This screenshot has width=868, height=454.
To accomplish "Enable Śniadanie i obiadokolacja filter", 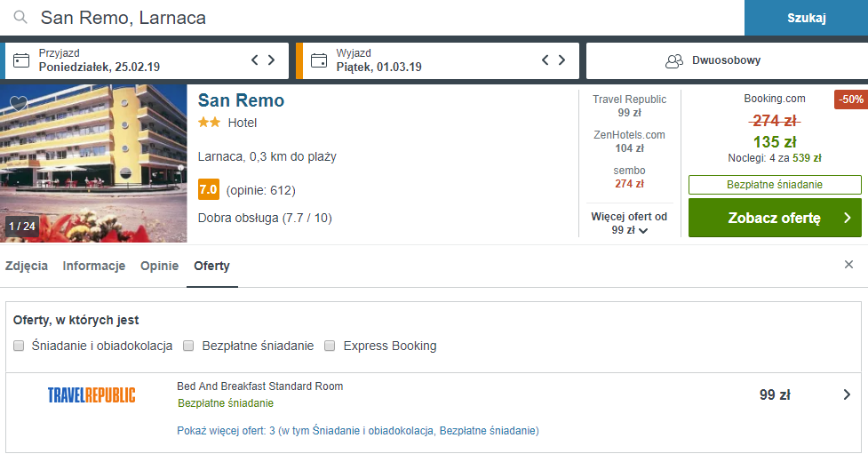I will point(19,346).
